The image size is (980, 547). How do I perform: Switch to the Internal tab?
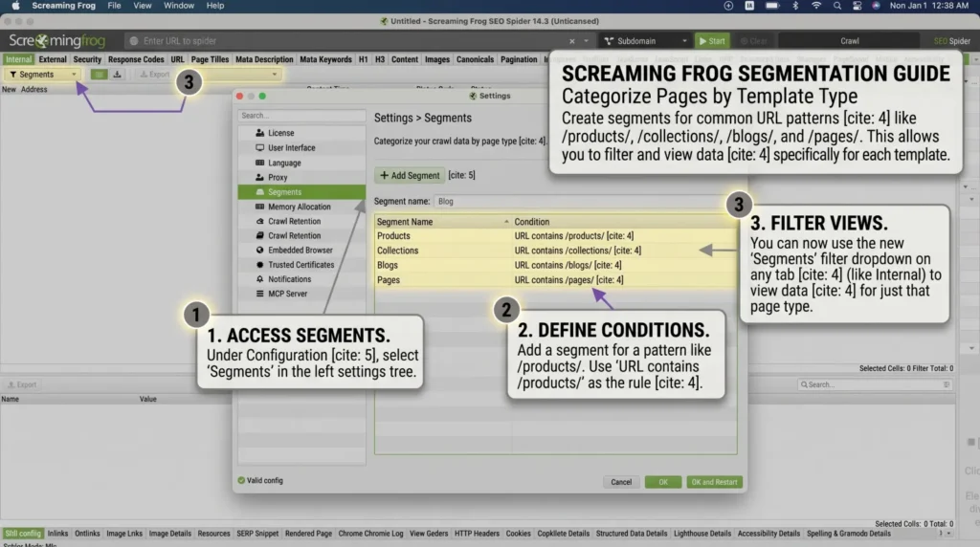(x=19, y=59)
